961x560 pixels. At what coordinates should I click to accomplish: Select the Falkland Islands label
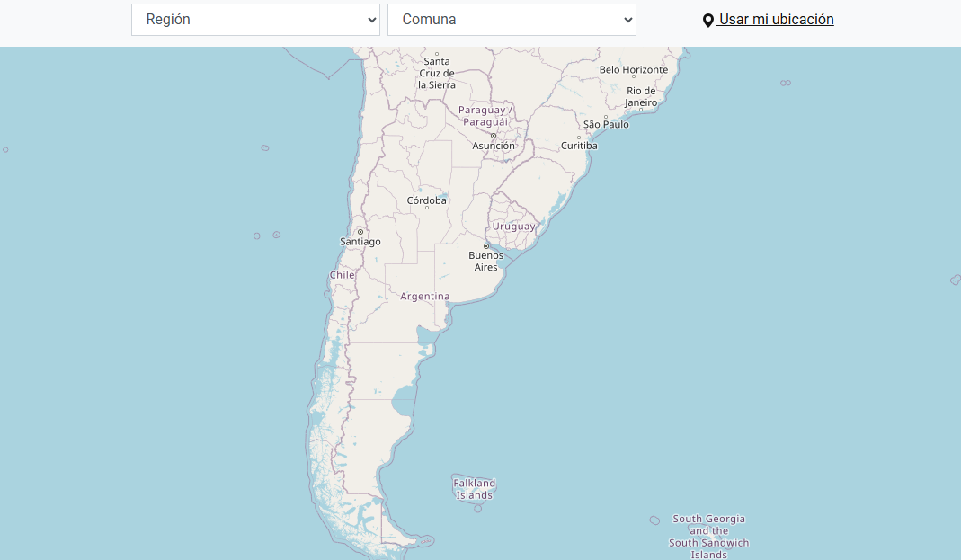[x=474, y=489]
